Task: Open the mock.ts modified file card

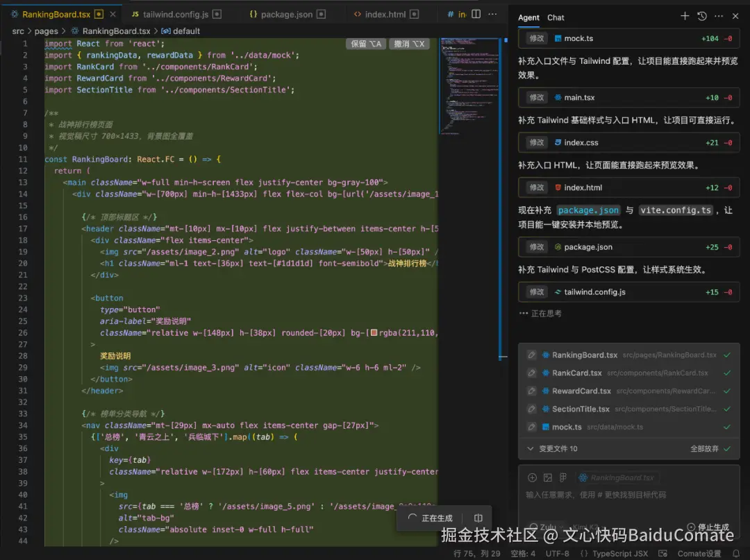Action: tap(629, 38)
